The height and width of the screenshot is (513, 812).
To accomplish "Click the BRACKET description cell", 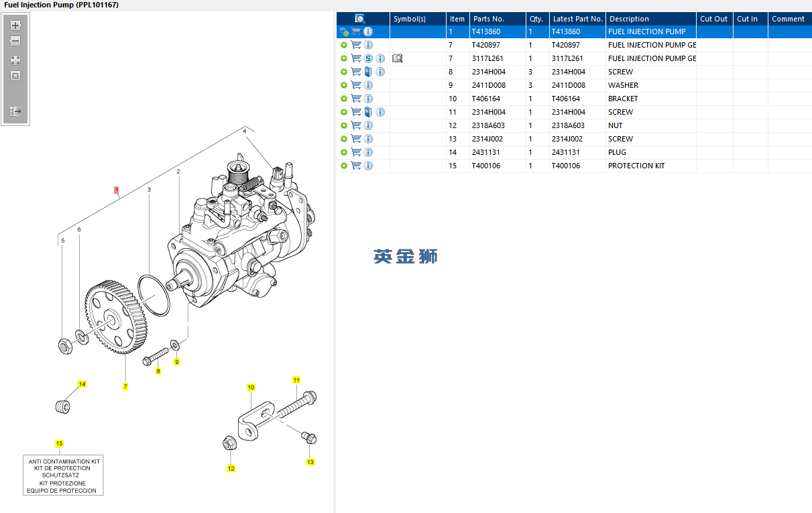I will point(651,99).
